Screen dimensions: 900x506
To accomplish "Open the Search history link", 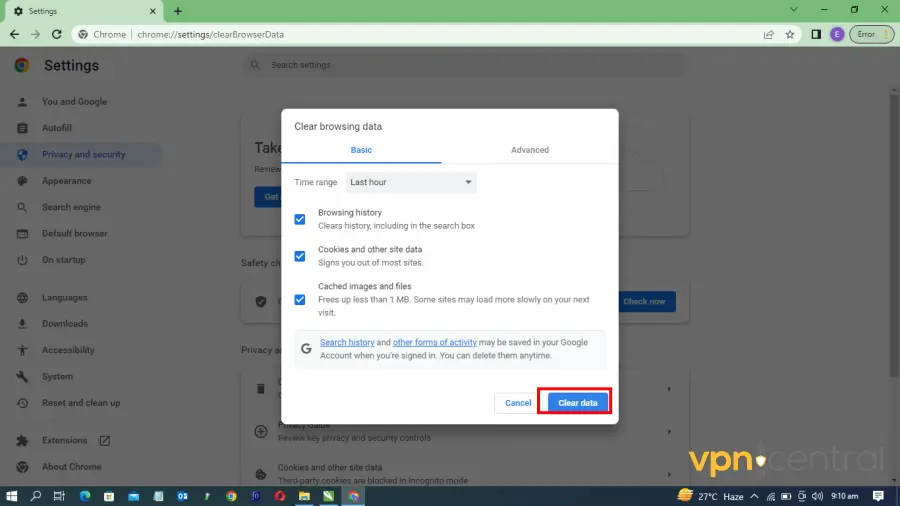I will tap(347, 342).
